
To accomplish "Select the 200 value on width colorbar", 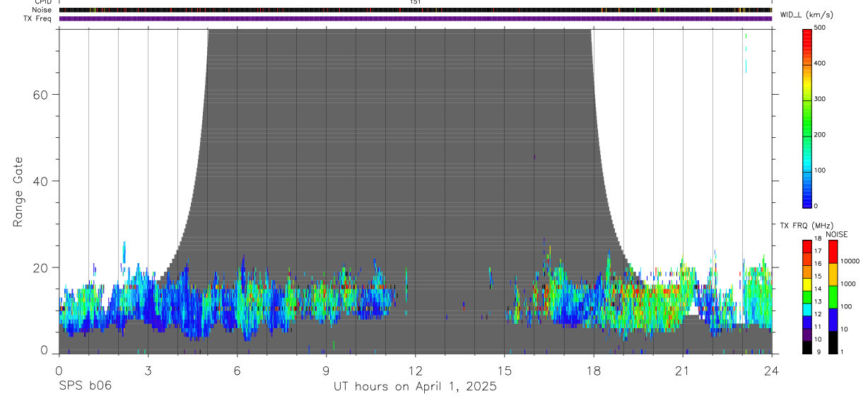I will click(820, 134).
